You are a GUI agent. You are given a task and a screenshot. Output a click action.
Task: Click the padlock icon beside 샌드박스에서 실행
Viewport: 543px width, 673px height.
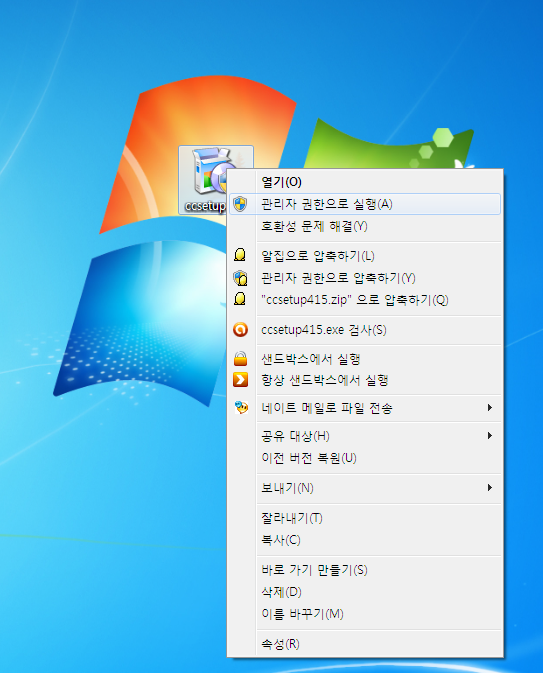[x=240, y=358]
